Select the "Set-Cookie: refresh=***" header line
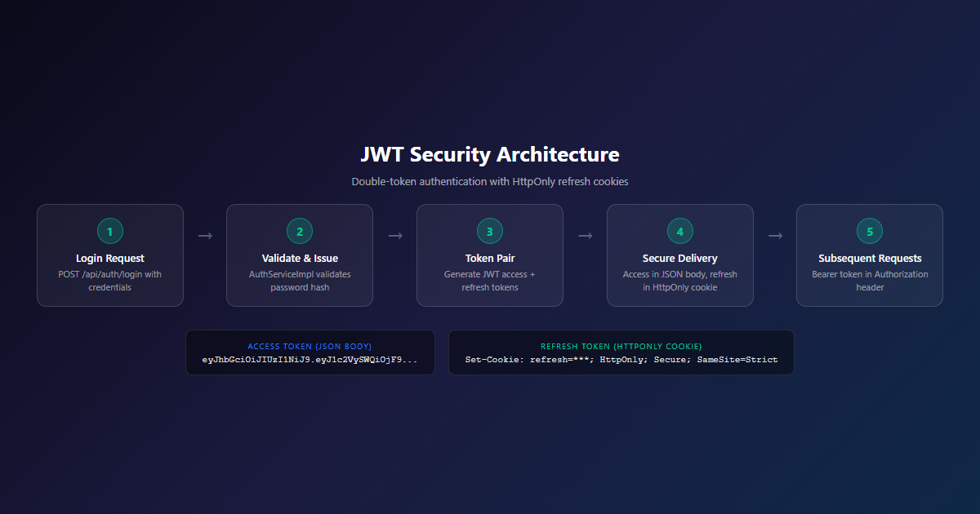The image size is (980, 514). click(621, 360)
